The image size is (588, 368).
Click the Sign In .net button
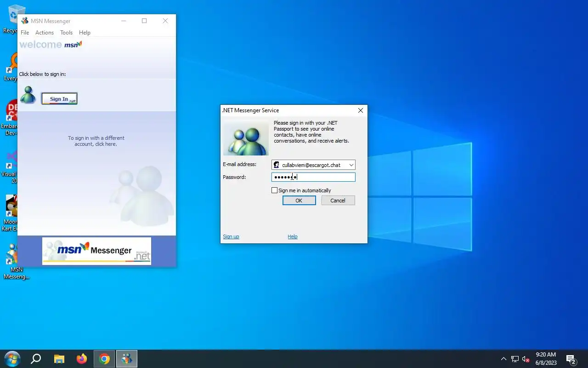tap(59, 98)
